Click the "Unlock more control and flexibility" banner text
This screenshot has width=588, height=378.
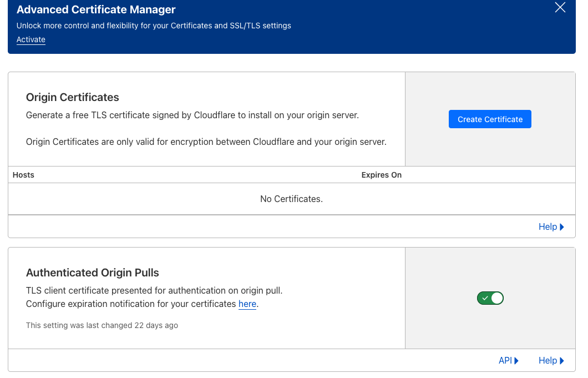point(154,26)
